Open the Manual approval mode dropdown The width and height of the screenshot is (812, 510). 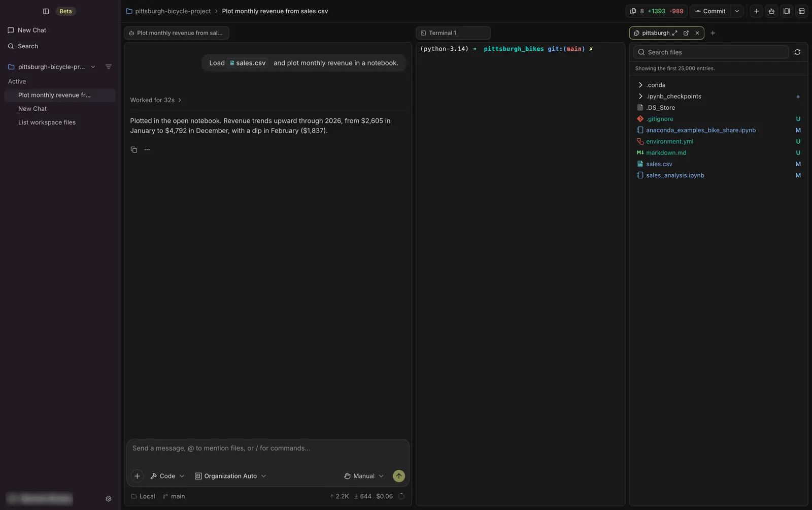[363, 476]
